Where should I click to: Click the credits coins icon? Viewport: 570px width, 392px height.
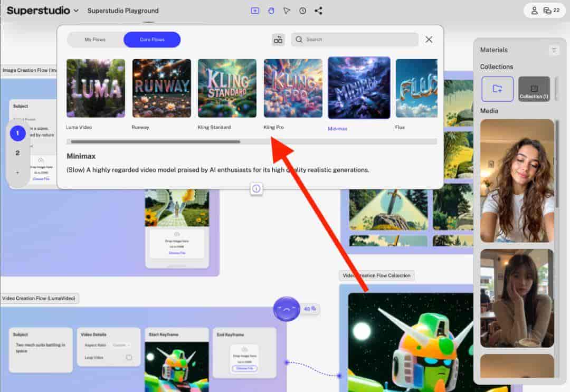[x=547, y=11]
